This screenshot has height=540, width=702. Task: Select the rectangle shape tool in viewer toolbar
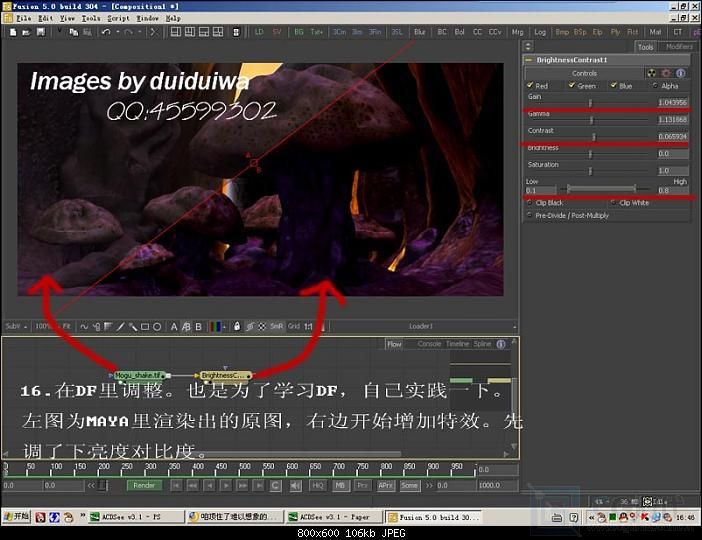[x=145, y=327]
